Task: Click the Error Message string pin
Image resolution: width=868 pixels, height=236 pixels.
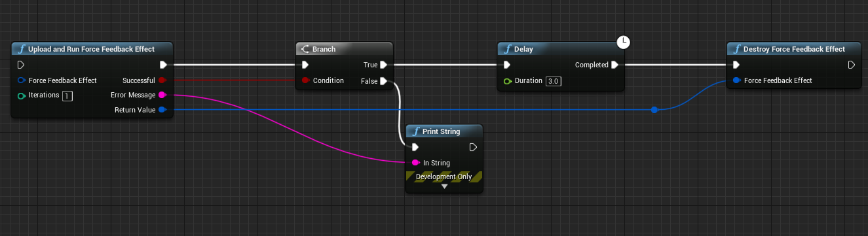Action: tap(162, 95)
